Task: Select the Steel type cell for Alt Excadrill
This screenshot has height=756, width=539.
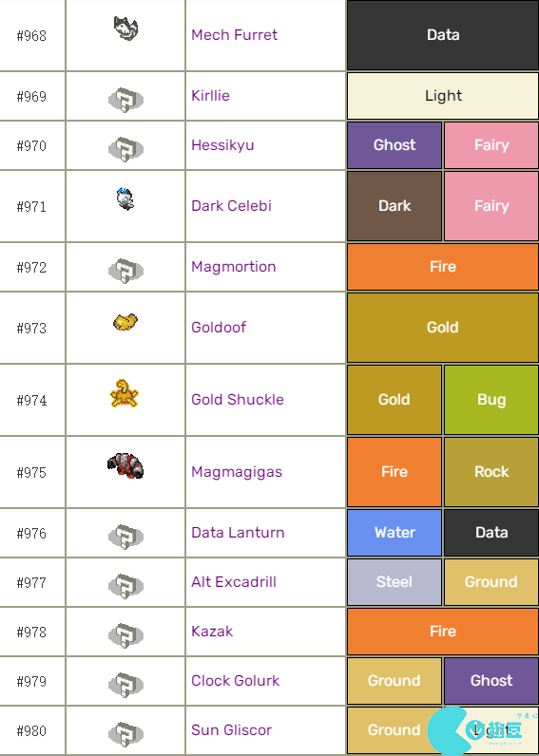Action: (x=395, y=582)
